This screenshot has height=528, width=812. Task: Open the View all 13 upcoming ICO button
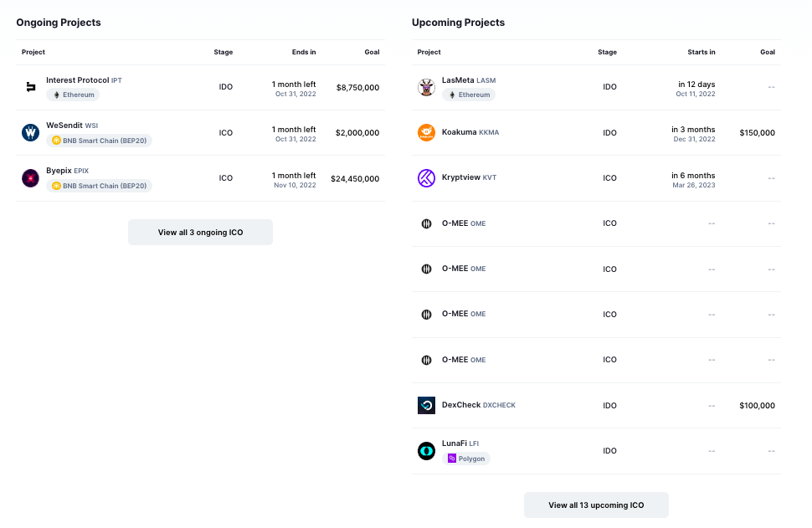coord(596,505)
